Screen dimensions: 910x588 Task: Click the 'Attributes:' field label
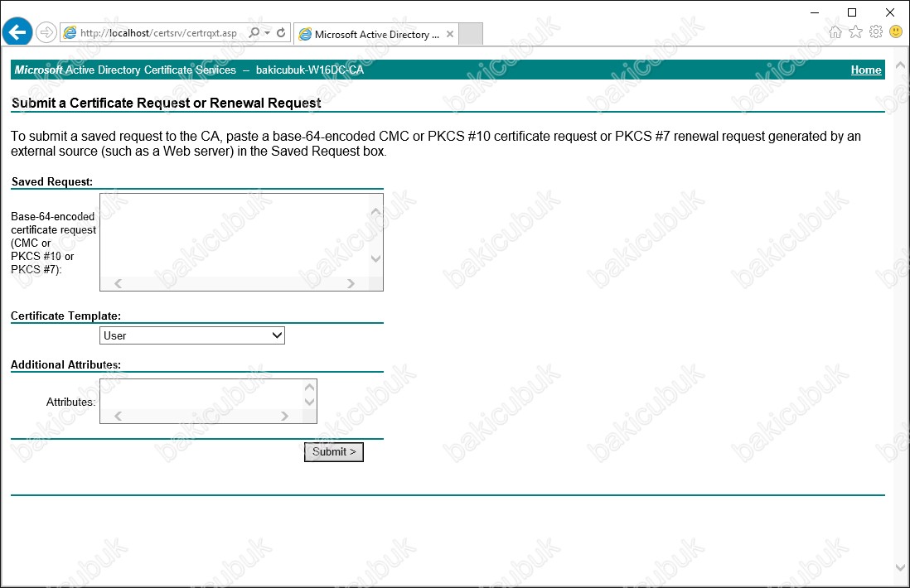pyautogui.click(x=70, y=402)
